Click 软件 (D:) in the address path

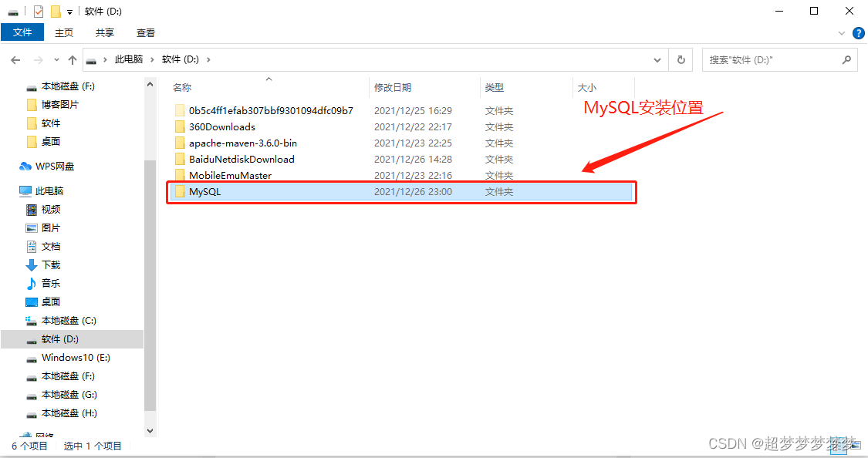(180, 59)
